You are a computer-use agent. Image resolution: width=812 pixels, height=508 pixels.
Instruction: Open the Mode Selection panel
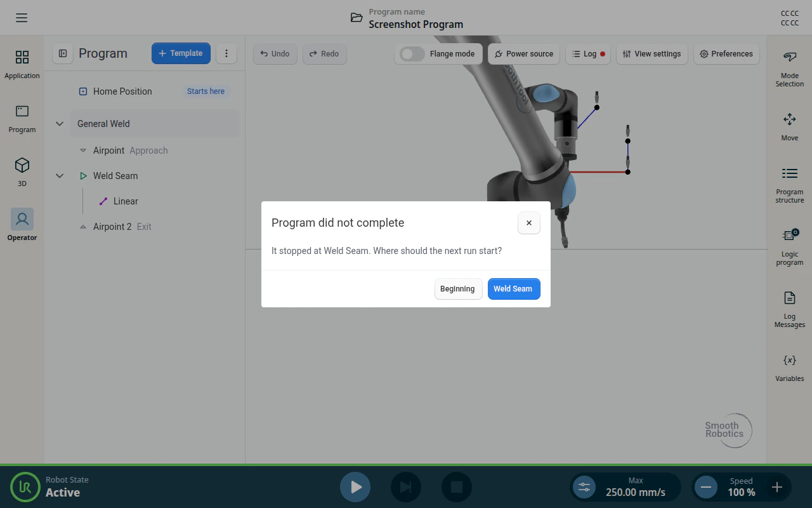(790, 69)
